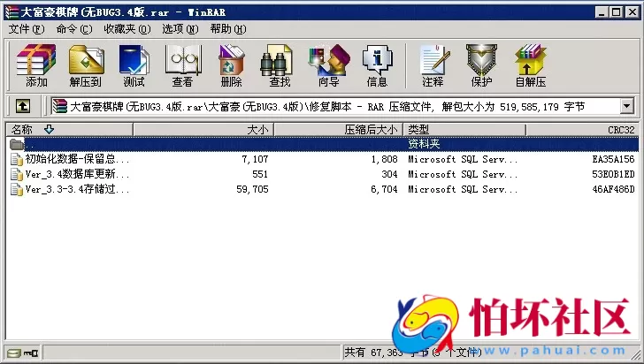
Task: Open the View (查看) toolbar icon
Action: point(183,65)
